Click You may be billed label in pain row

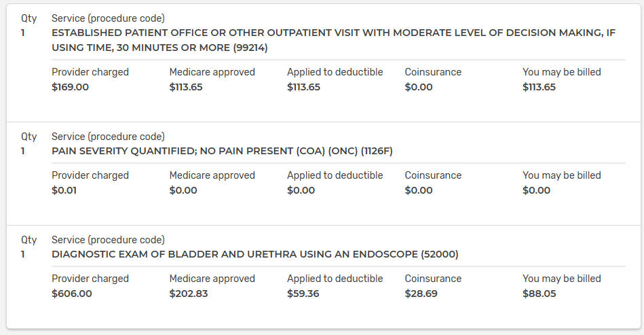(x=561, y=175)
